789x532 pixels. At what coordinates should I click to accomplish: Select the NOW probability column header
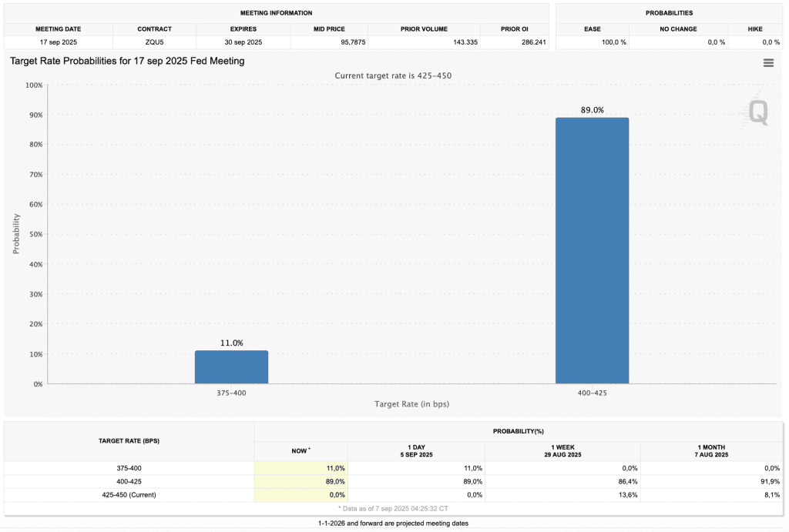301,451
